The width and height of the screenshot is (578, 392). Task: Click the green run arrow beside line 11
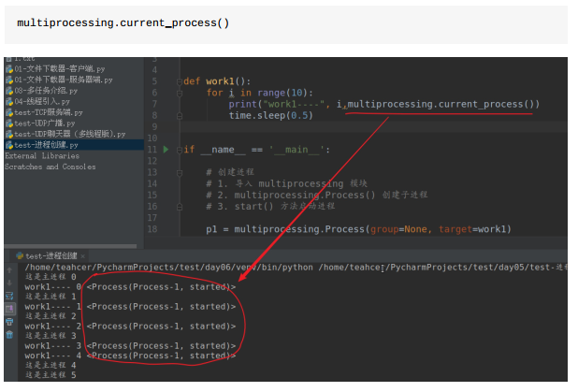pos(166,150)
